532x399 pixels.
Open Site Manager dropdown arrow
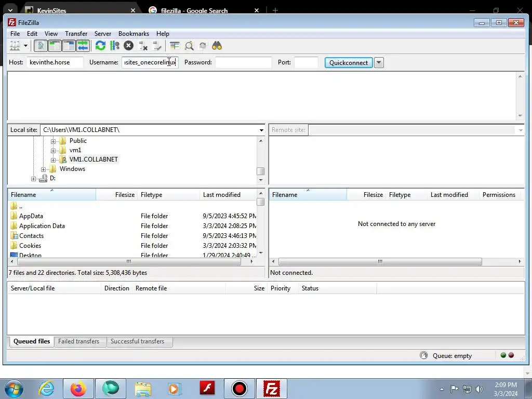(25, 46)
